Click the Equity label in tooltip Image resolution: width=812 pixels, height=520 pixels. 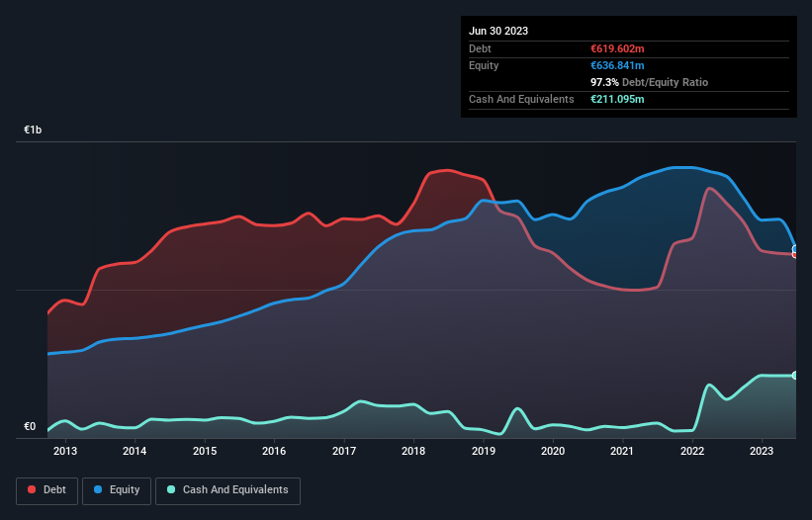coord(484,65)
